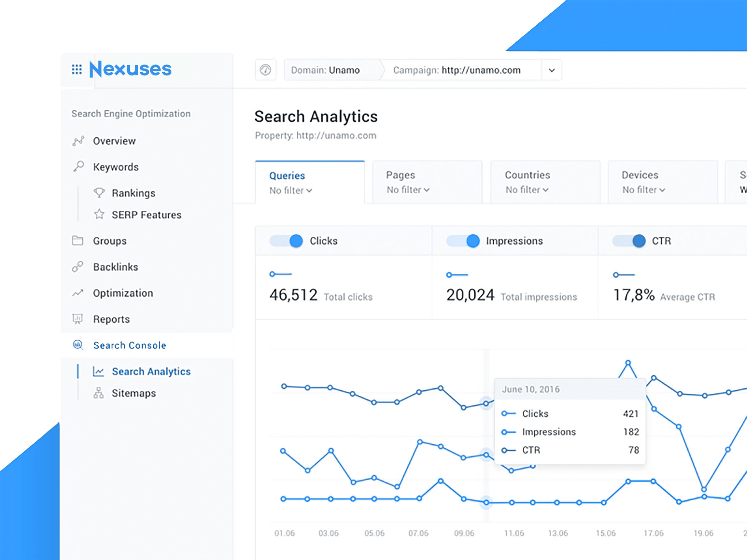The image size is (747, 560).
Task: Click the 46,512 total clicks value
Action: point(293,295)
